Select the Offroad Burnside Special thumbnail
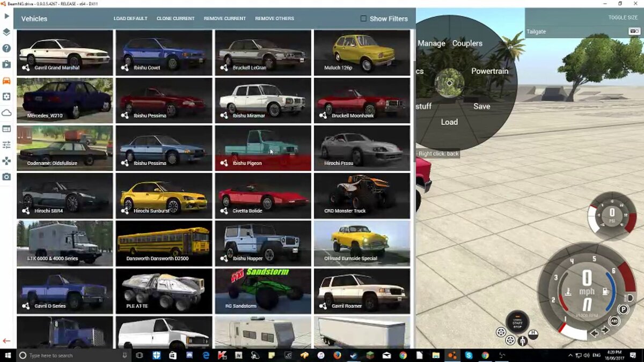 (x=362, y=243)
